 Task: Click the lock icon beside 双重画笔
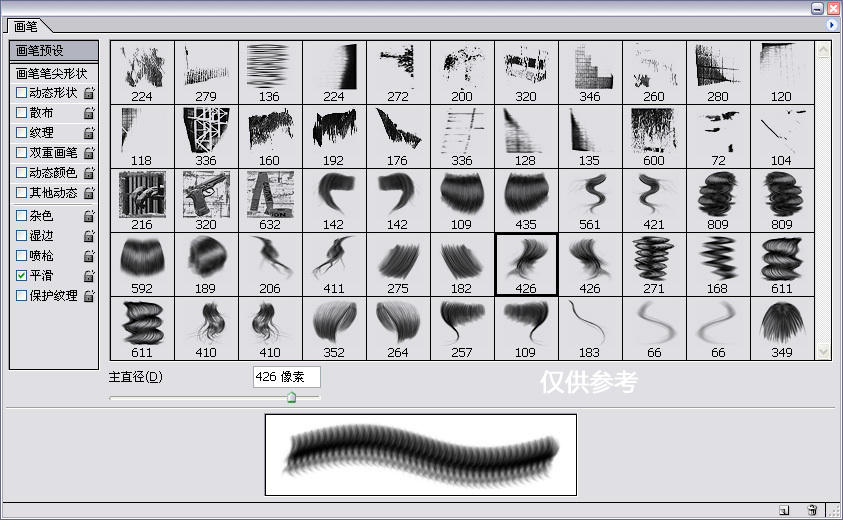coord(89,153)
